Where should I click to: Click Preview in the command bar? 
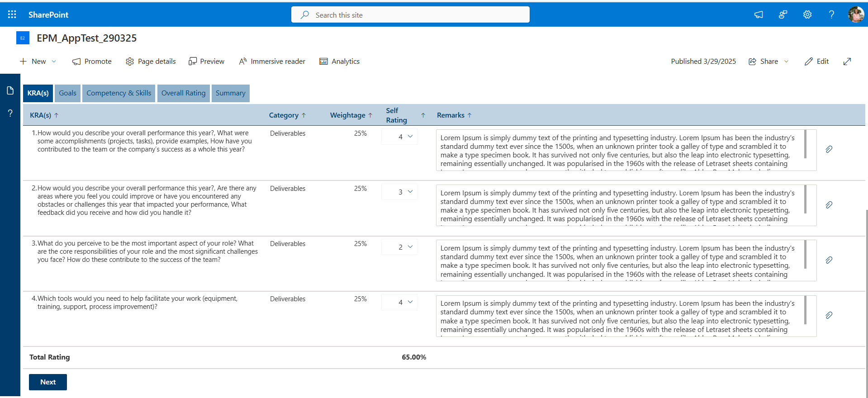click(206, 62)
